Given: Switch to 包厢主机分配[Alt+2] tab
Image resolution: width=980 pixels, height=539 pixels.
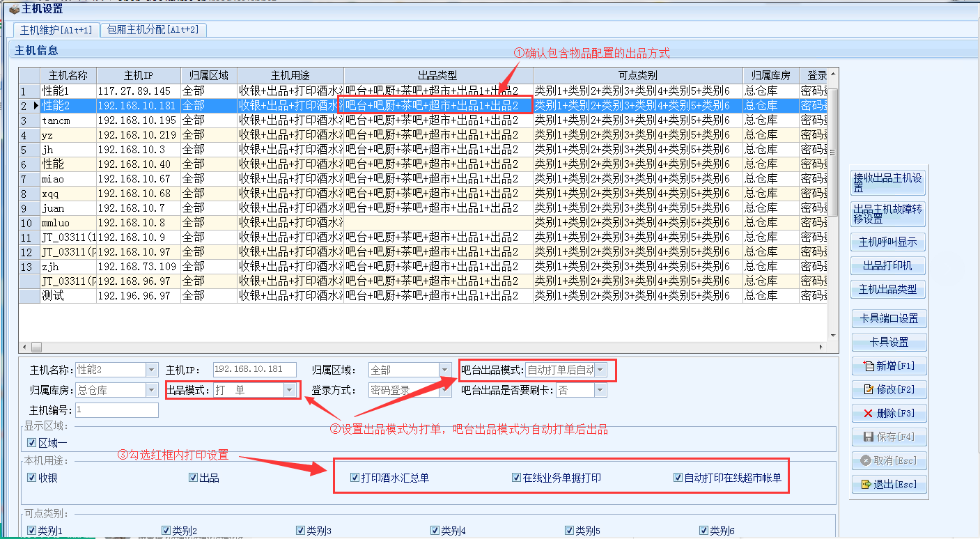Looking at the screenshot, I should pos(153,30).
